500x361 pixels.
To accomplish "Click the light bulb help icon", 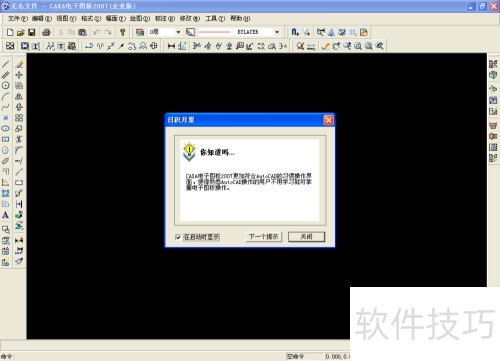I will (122, 32).
